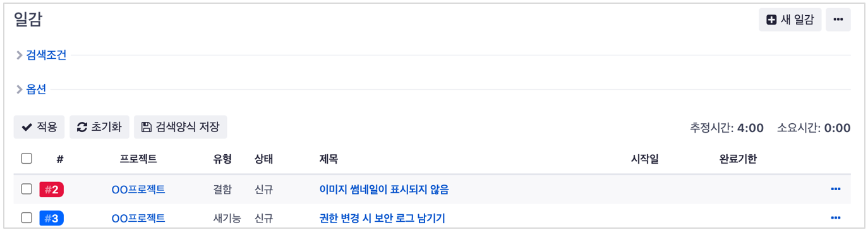Open the blue #3 issue badge
The height and width of the screenshot is (230, 868).
[52, 219]
